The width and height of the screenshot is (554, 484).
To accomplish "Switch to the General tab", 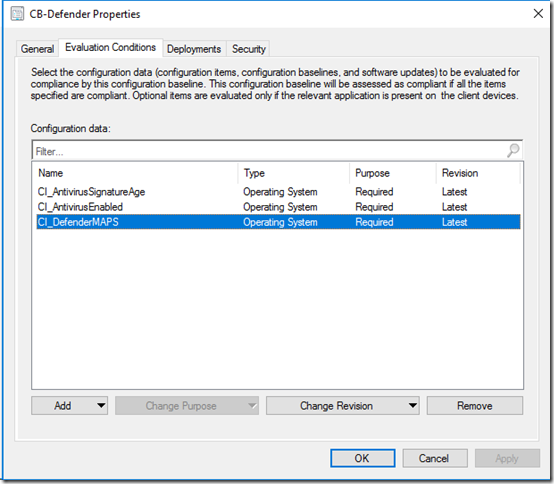I will point(37,49).
